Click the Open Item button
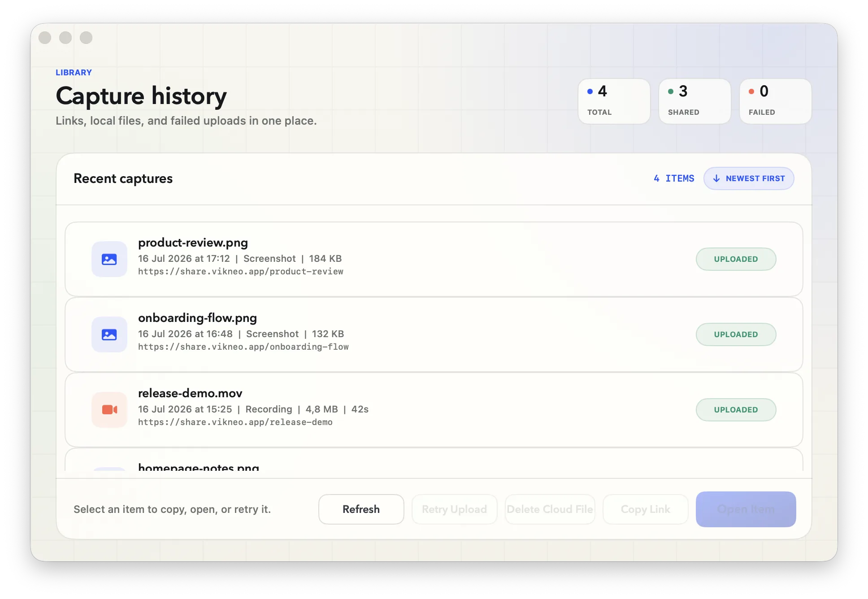The height and width of the screenshot is (599, 868). click(x=746, y=509)
